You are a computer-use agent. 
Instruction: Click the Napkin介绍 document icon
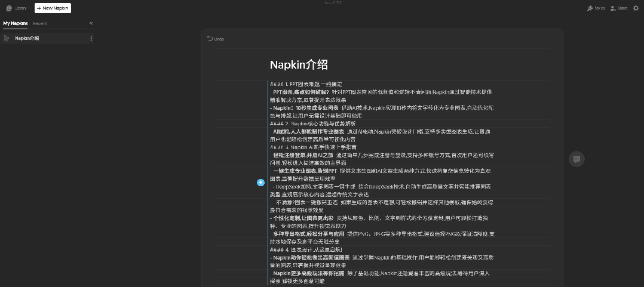coord(7,38)
